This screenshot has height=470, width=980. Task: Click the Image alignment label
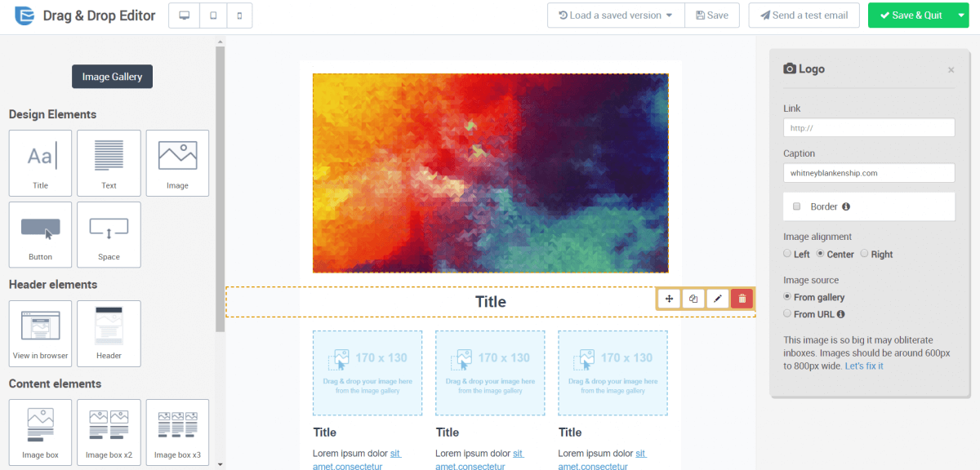coord(817,237)
